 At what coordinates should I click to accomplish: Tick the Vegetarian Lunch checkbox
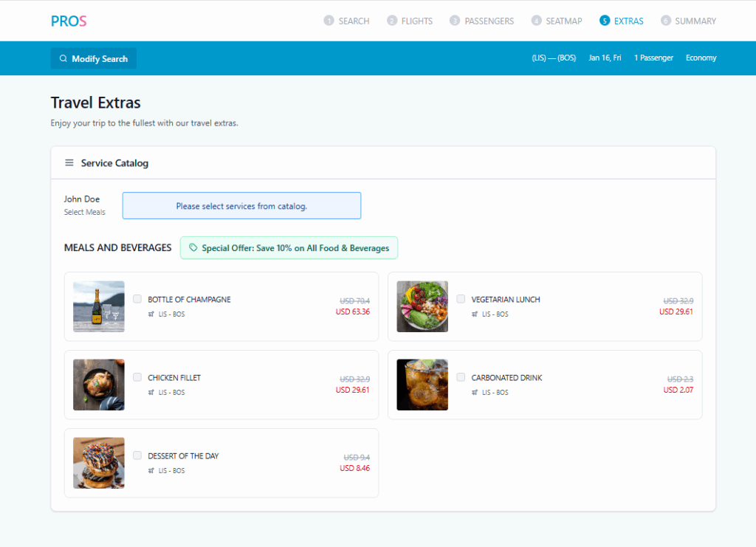coord(461,299)
